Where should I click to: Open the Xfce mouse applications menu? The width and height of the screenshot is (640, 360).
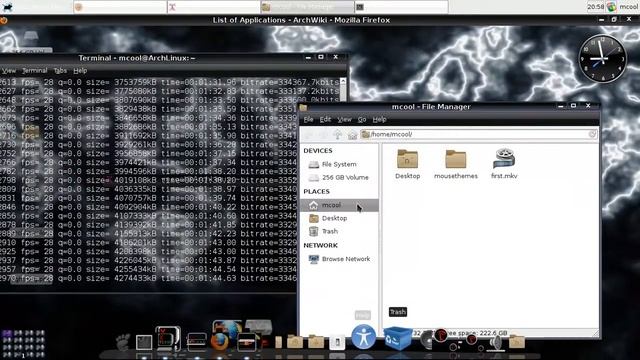(x=7, y=7)
